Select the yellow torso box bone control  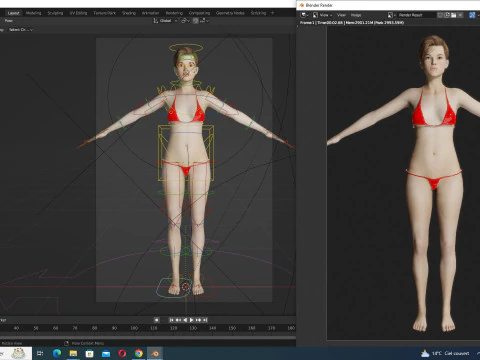tap(186, 153)
